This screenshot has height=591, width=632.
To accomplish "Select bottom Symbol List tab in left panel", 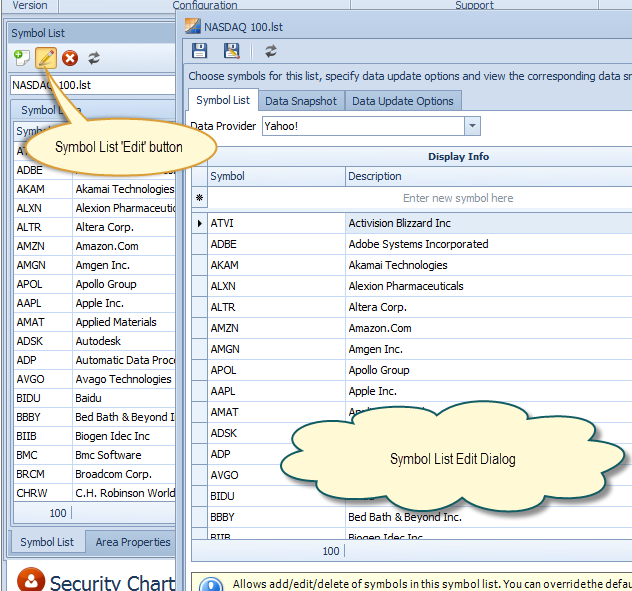I will point(47,542).
